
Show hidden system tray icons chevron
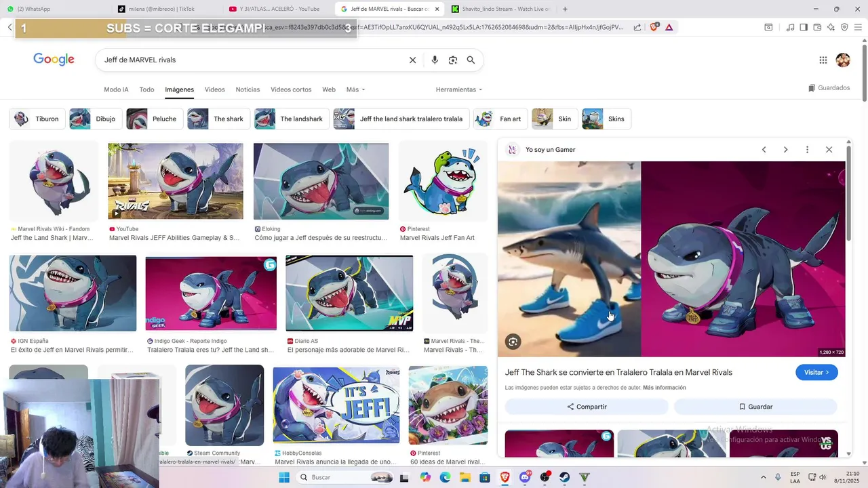coord(764,477)
